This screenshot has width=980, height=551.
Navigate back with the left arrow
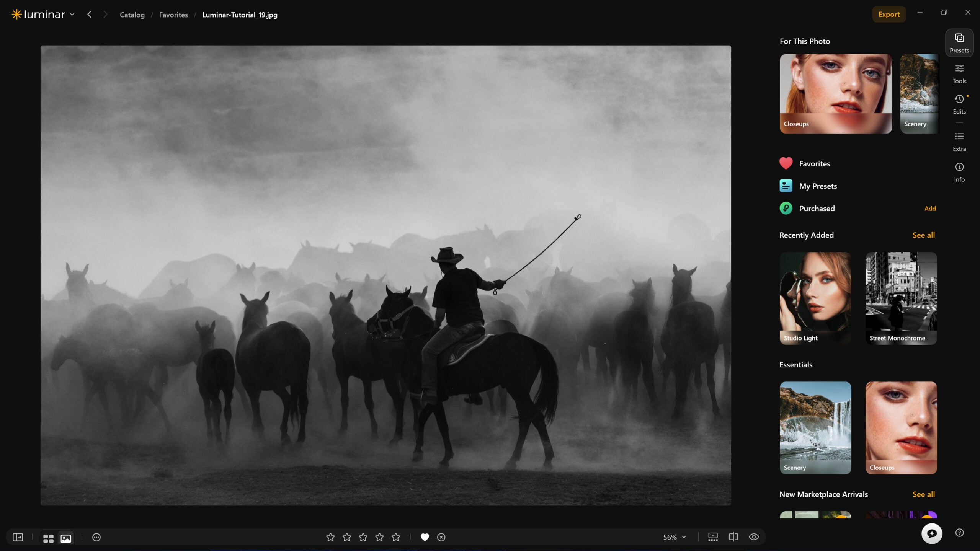pos(89,15)
